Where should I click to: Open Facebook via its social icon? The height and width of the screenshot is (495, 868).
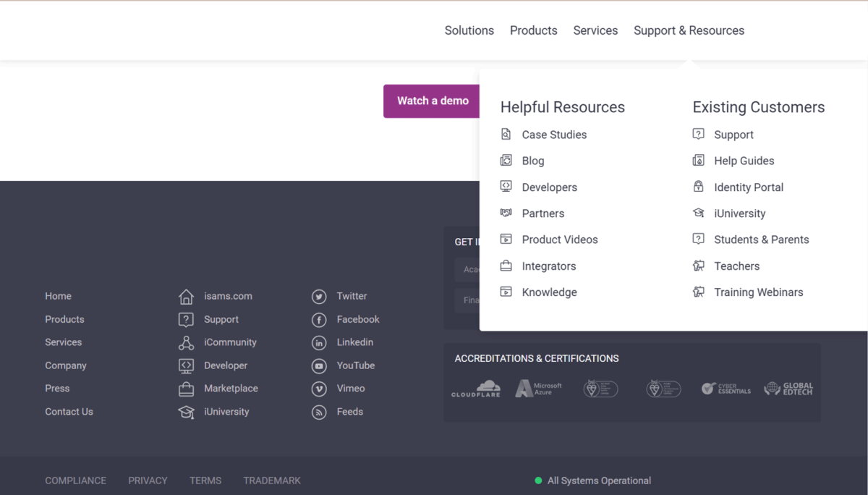coord(318,319)
